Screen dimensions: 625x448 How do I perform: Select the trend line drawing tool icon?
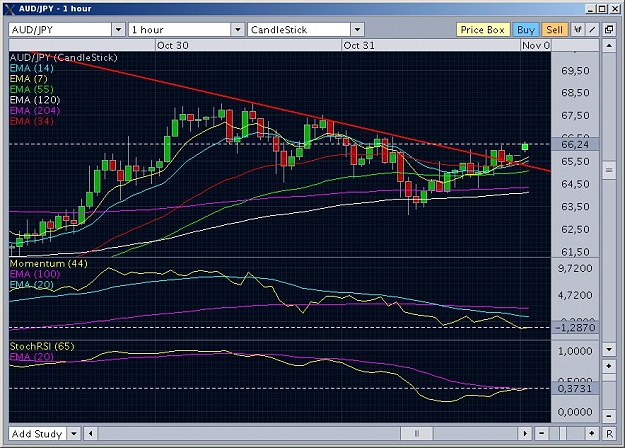tap(592, 29)
